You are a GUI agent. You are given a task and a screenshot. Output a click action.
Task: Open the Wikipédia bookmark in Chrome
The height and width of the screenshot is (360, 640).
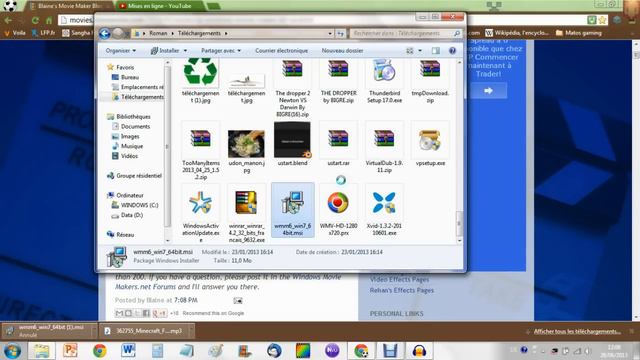(x=517, y=33)
